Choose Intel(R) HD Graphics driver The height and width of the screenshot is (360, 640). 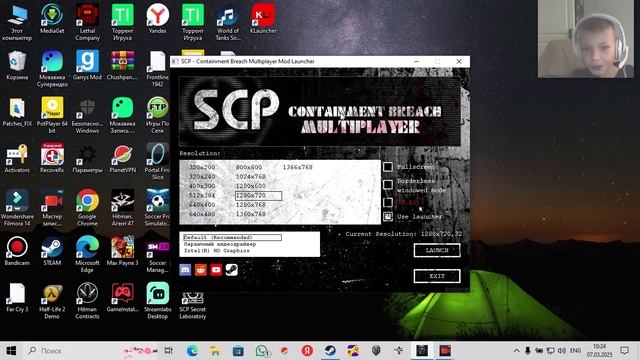[x=217, y=251]
